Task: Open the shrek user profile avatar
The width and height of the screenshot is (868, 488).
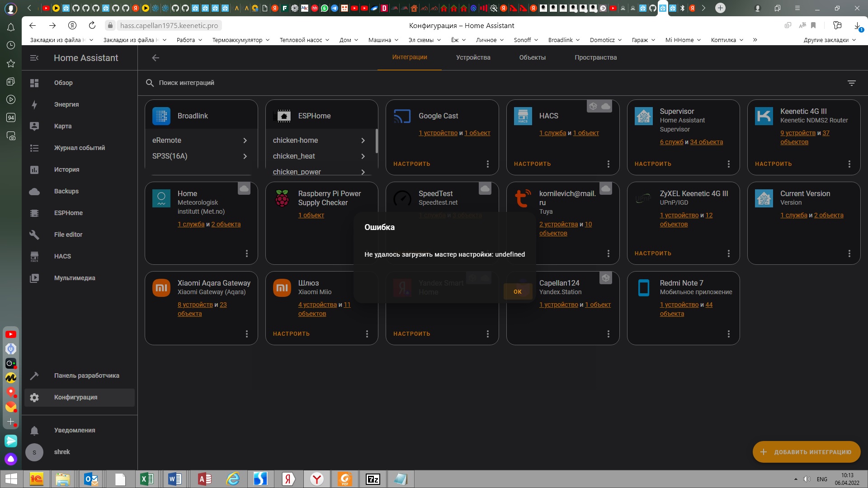Action: 34,452
